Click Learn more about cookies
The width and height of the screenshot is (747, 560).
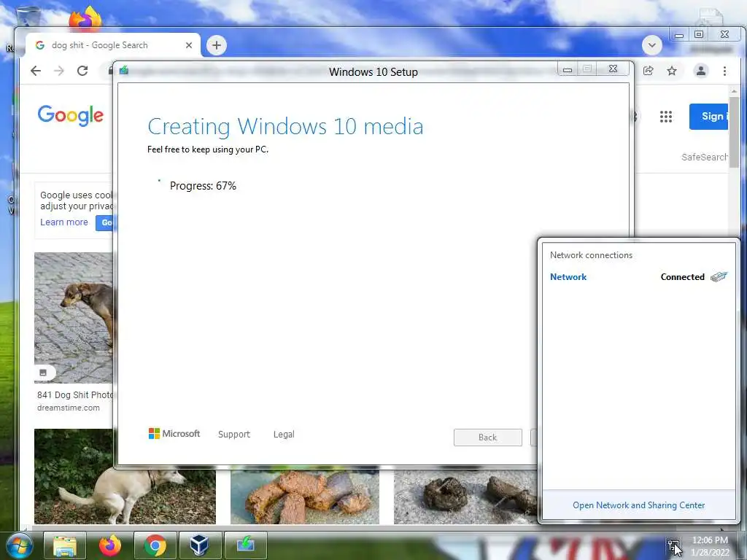64,222
